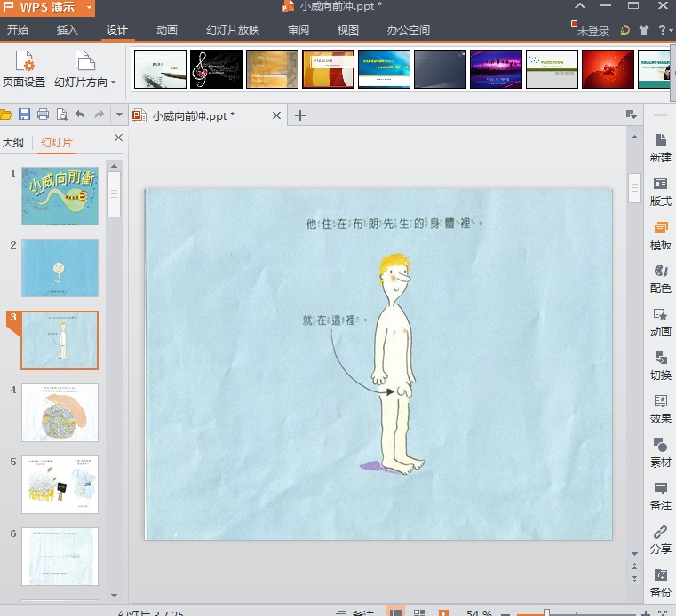Open the 切换 transition sidebar icon
The image size is (676, 616).
click(660, 365)
